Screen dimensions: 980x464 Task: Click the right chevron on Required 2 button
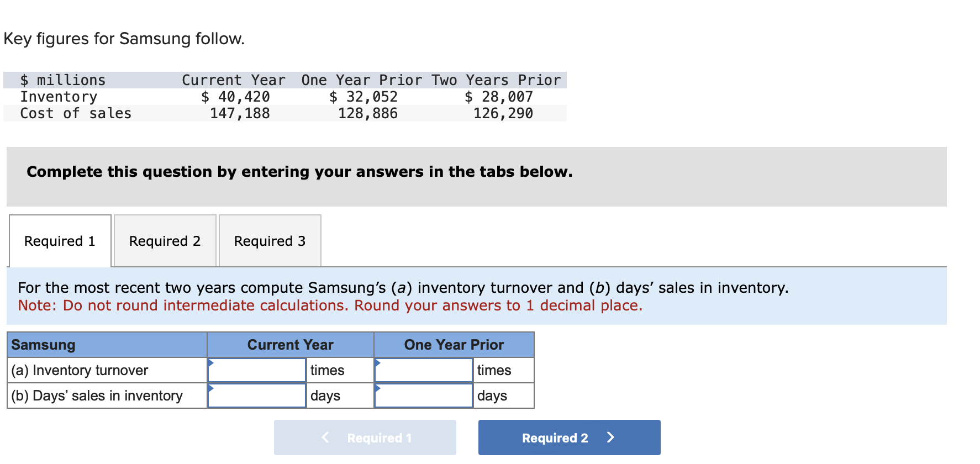point(610,437)
